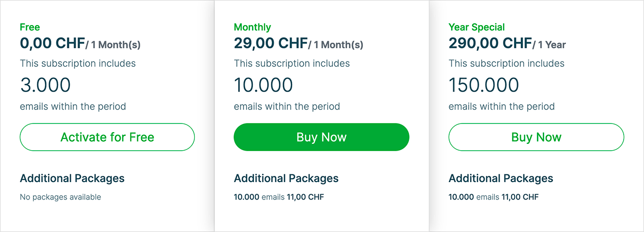Click "This subscription includes" in the Free plan
Viewport: 644px width, 232px height.
tap(78, 63)
